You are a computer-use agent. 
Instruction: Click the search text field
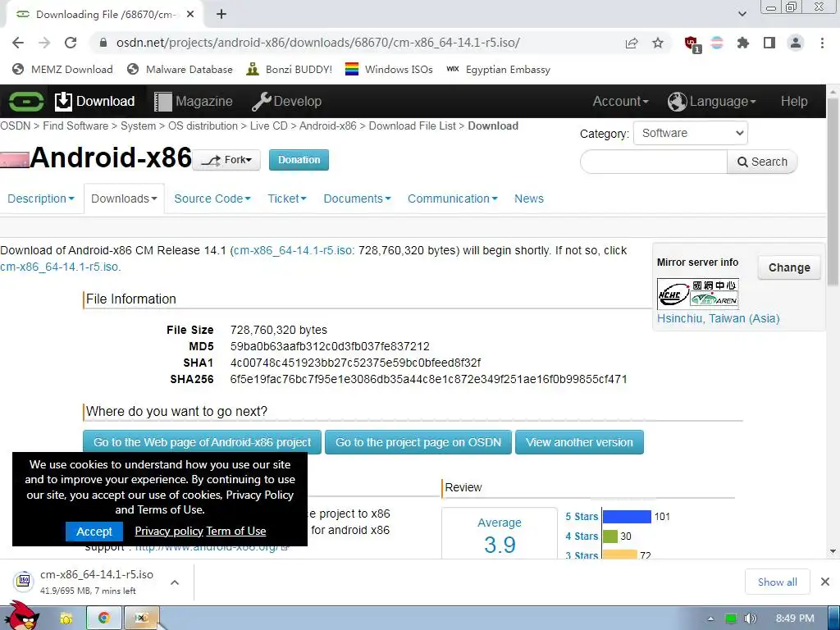coord(654,162)
